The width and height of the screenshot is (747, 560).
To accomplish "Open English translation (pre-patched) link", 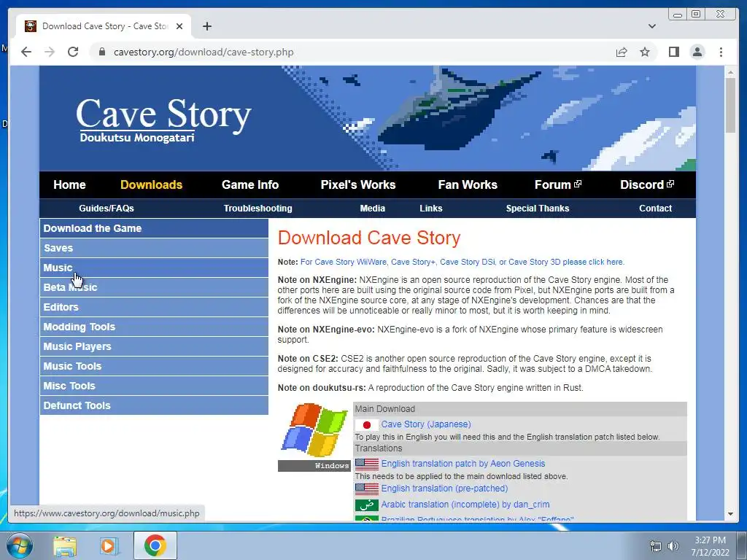I will pyautogui.click(x=444, y=489).
